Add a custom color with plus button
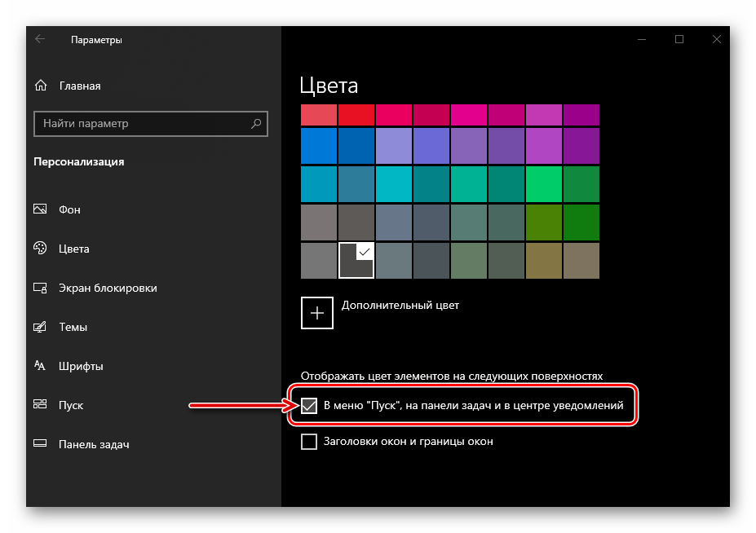Screen dimensions: 756x533 [x=317, y=312]
